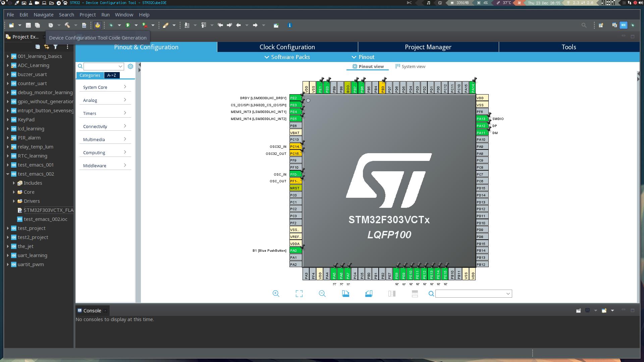Screen dimensions: 644x362
Task: Open the File menu
Action: pyautogui.click(x=10, y=15)
